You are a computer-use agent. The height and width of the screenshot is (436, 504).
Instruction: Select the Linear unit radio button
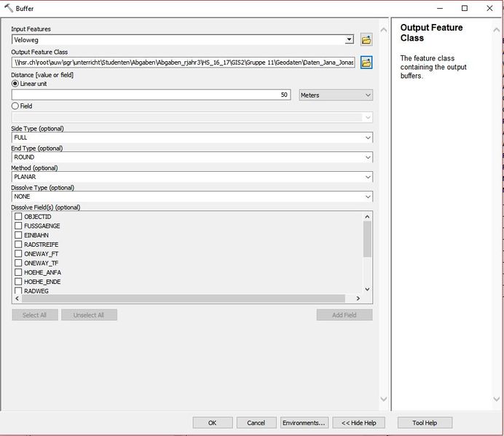(15, 84)
